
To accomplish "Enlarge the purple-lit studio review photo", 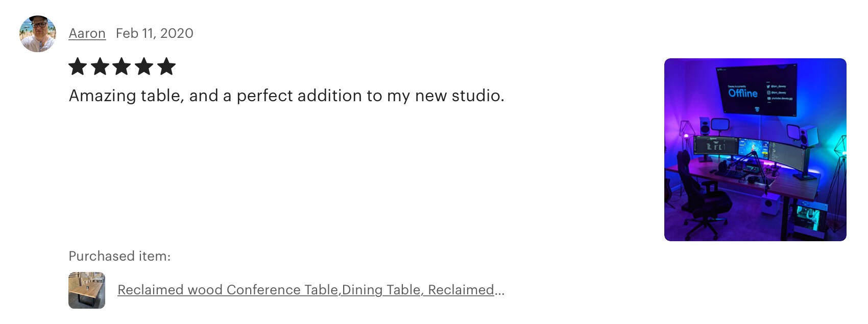I will [755, 150].
